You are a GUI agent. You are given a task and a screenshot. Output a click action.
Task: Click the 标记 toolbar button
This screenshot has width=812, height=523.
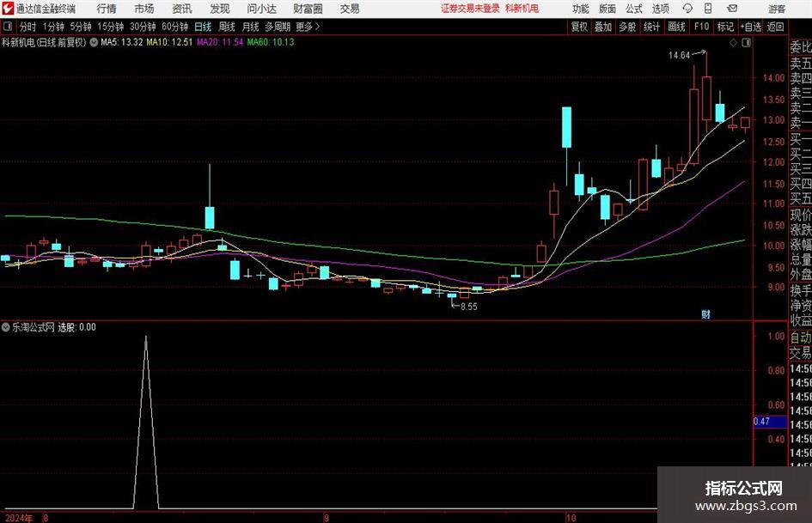click(x=725, y=27)
